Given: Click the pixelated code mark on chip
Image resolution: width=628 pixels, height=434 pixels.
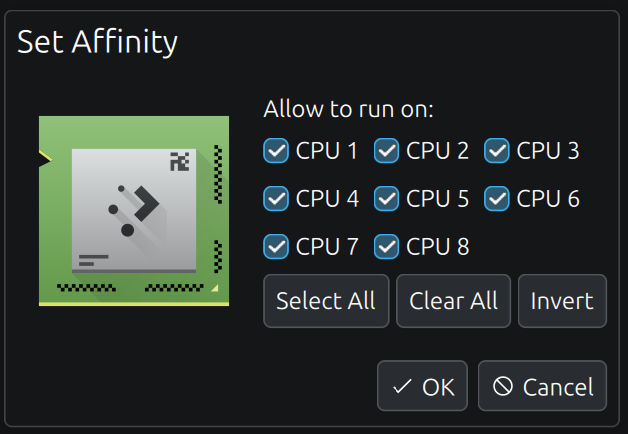Looking at the screenshot, I should click(x=179, y=161).
